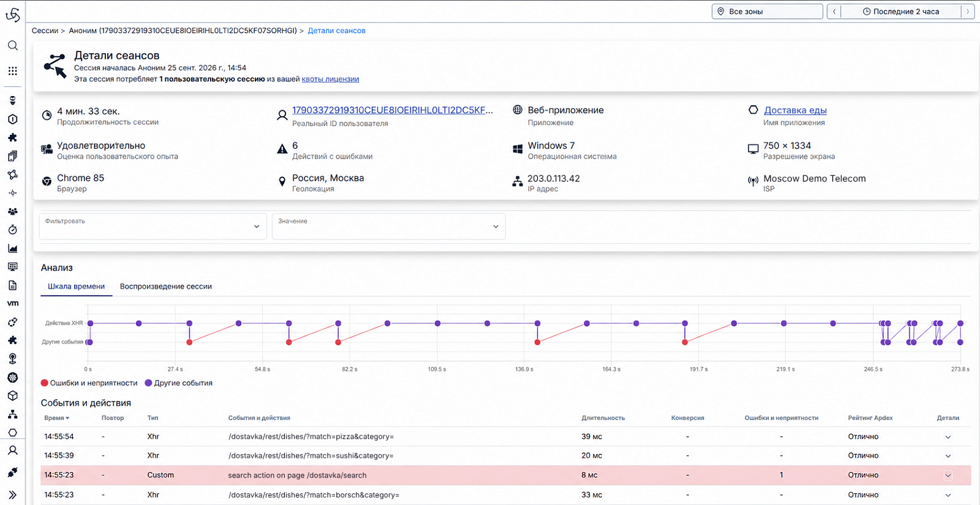Open the Аноним user breadcrumb

coord(183,31)
